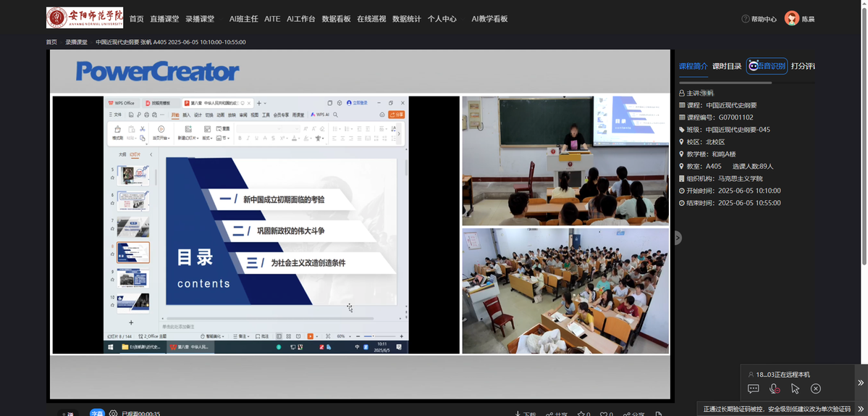
Task: Open the WPS AI item in WPS
Action: 320,115
